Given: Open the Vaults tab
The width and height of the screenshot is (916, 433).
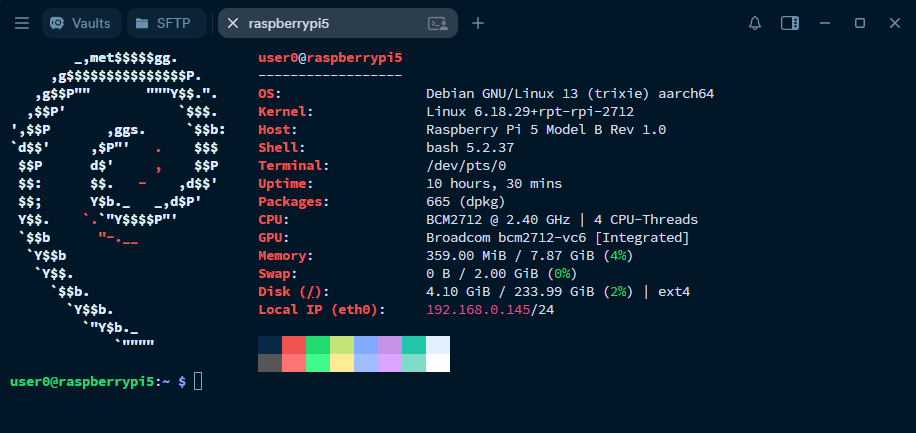Looking at the screenshot, I should pyautogui.click(x=82, y=23).
